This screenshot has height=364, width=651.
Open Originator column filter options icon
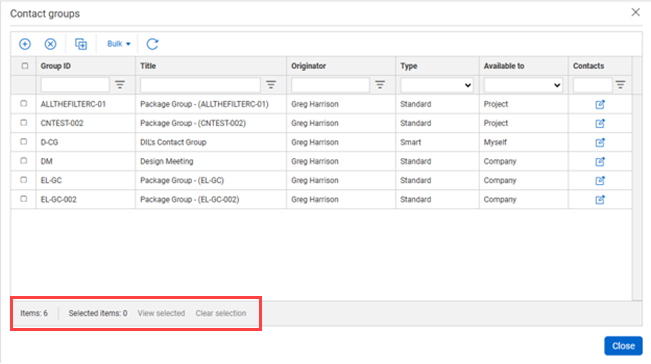pyautogui.click(x=380, y=85)
